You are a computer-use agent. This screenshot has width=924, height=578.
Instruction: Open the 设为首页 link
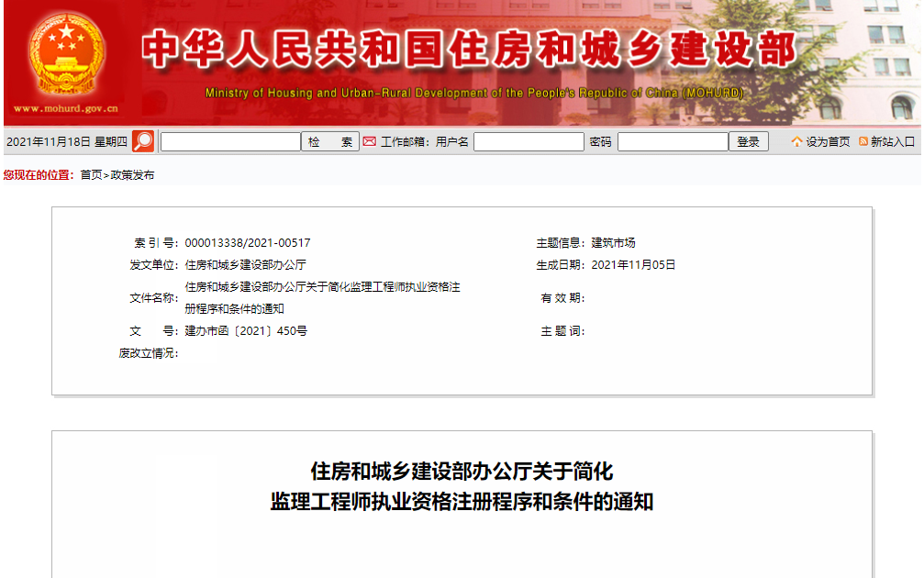tap(828, 141)
